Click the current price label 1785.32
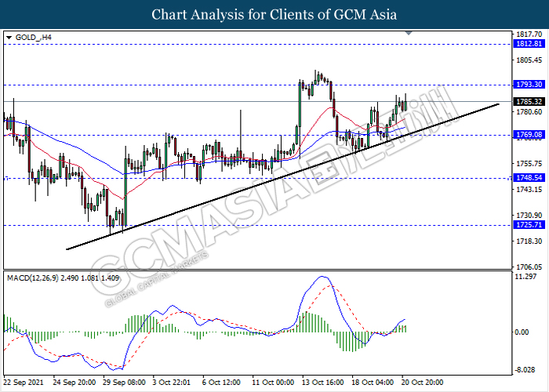The width and height of the screenshot is (549, 392). click(529, 102)
